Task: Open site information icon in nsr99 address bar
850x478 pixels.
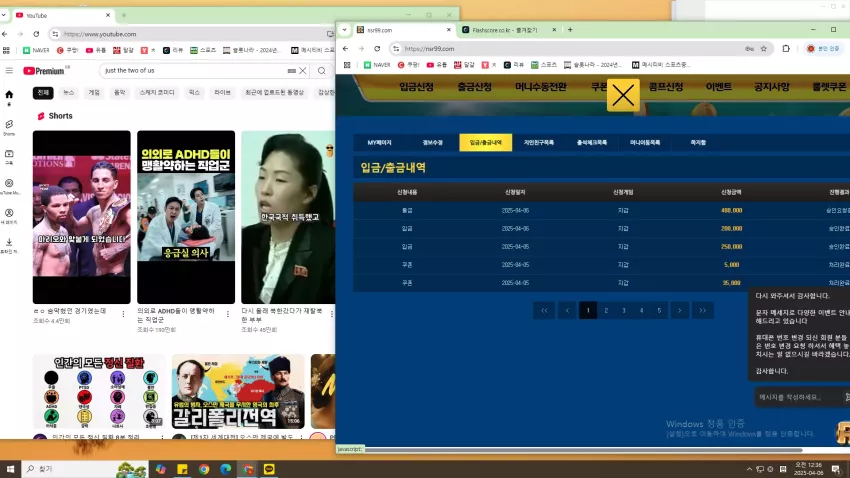Action: (396, 48)
